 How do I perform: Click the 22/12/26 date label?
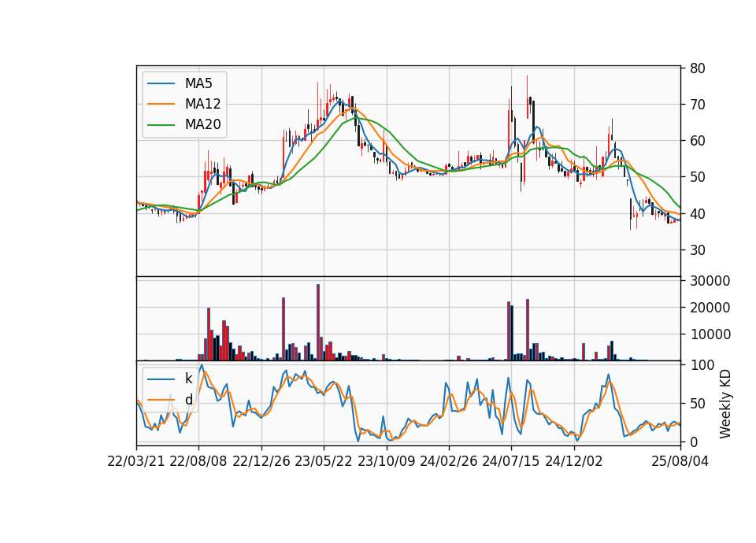point(261,461)
